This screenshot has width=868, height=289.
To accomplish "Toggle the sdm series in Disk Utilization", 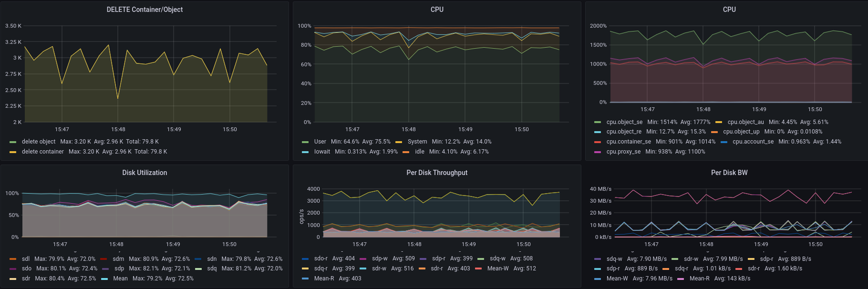I will [x=118, y=259].
